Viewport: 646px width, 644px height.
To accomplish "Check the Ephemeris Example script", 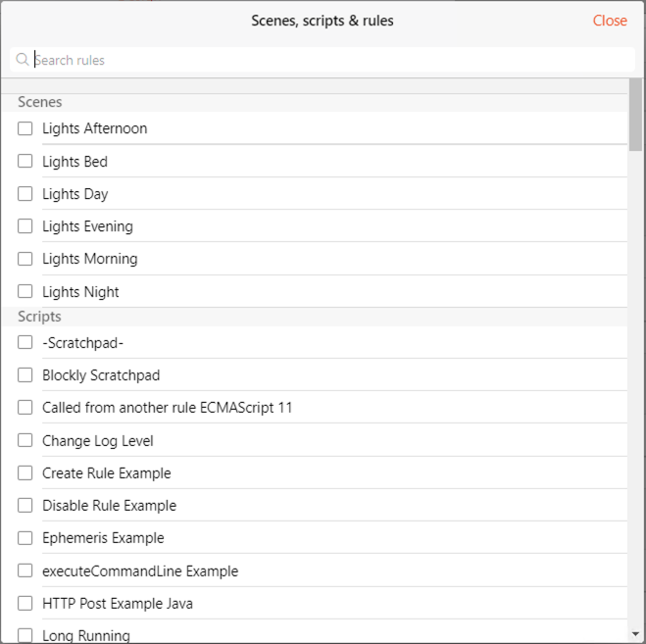I will (x=25, y=538).
